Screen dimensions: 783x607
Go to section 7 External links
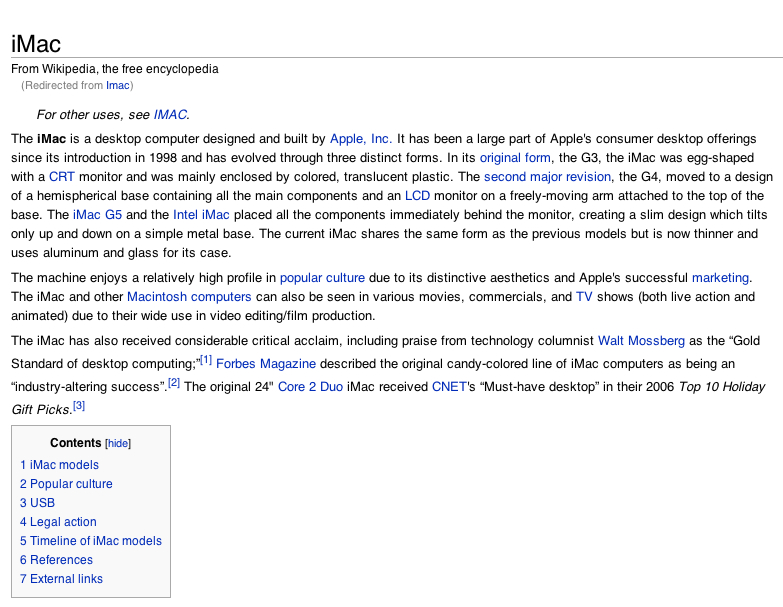click(x=61, y=579)
